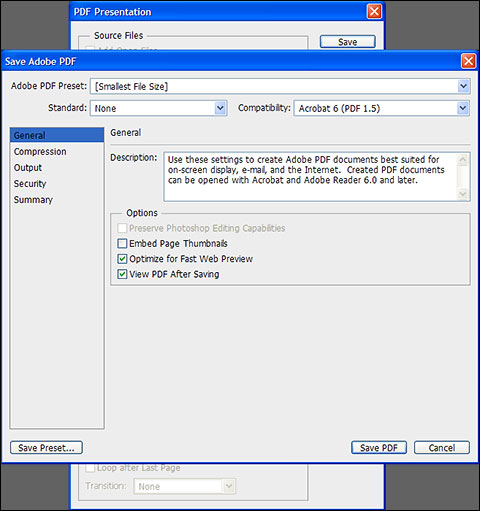Disable View PDF After Saving
Image resolution: width=480 pixels, height=511 pixels.
(x=122, y=274)
